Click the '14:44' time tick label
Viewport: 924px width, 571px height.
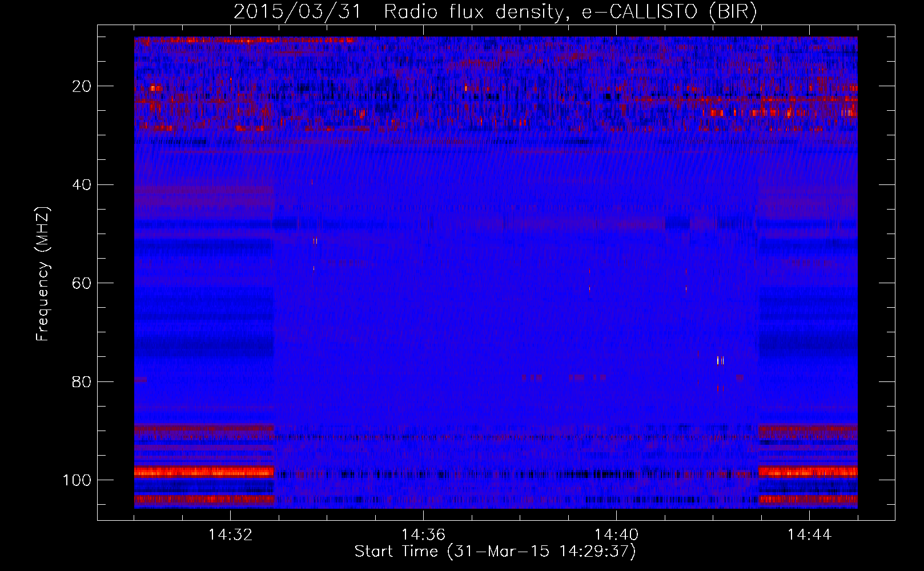[809, 535]
